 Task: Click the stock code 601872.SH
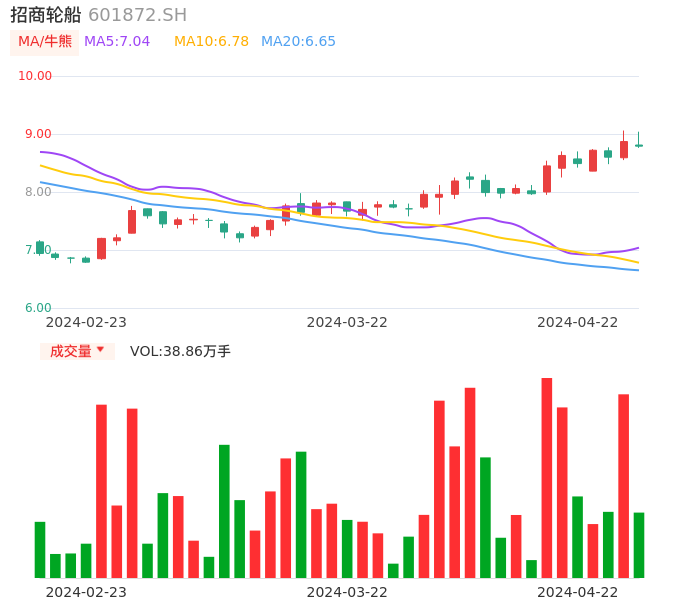point(137,15)
